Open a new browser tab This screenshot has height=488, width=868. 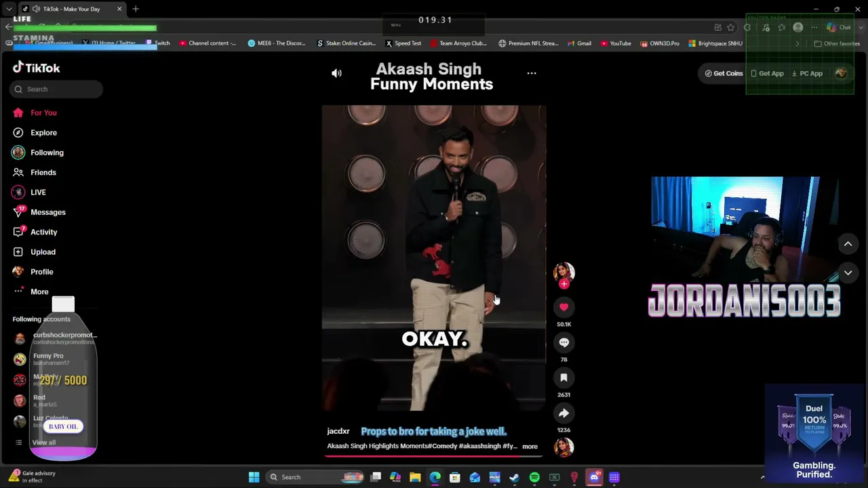[x=136, y=9]
